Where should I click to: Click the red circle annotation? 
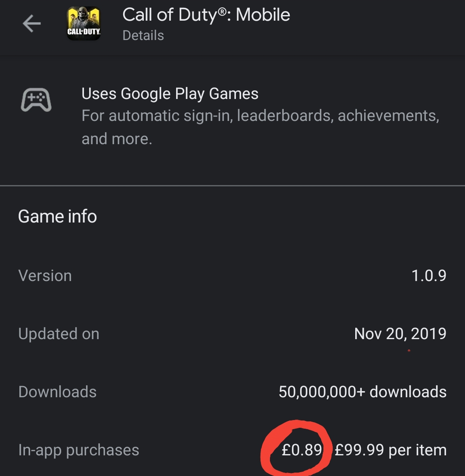296,448
